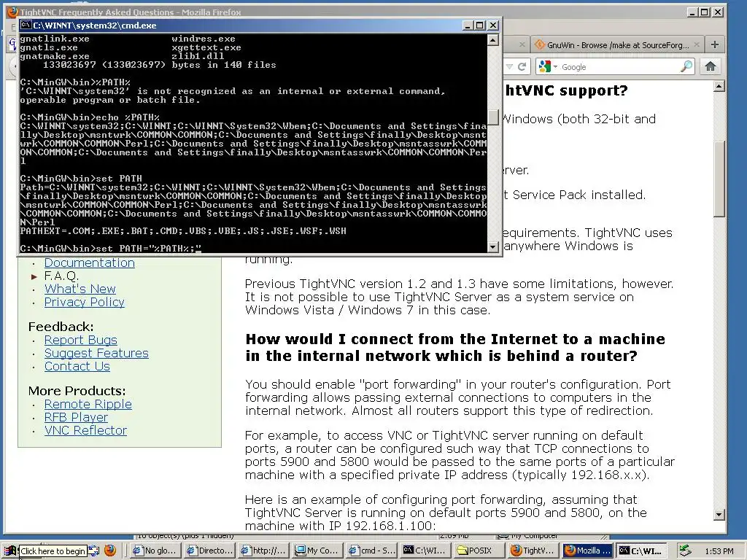This screenshot has height=560, width=747.
Task: Click the Firefox home button
Action: click(x=711, y=66)
